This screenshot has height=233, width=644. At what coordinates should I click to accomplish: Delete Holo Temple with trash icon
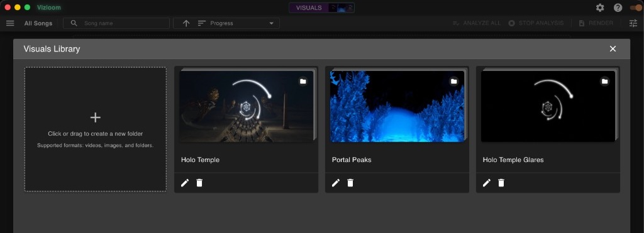pos(199,183)
